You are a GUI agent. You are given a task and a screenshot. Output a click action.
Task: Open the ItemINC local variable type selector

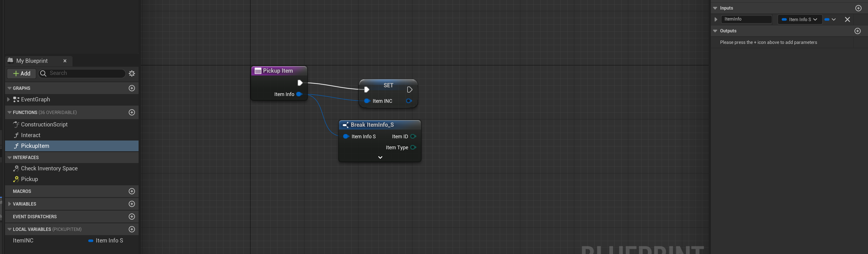coord(106,240)
